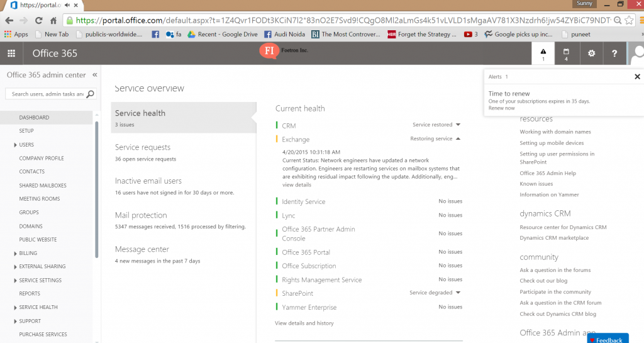644x343 pixels.
Task: Open The Most Controver... bookmark
Action: pos(346,35)
